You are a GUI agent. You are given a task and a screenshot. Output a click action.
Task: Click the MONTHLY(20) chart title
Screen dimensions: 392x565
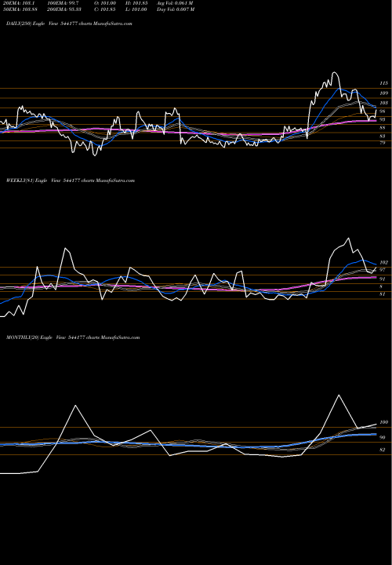(x=73, y=337)
